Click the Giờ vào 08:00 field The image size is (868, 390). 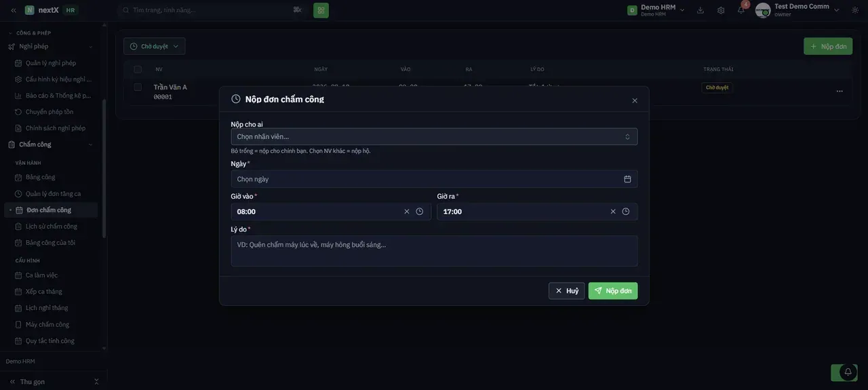tap(331, 212)
